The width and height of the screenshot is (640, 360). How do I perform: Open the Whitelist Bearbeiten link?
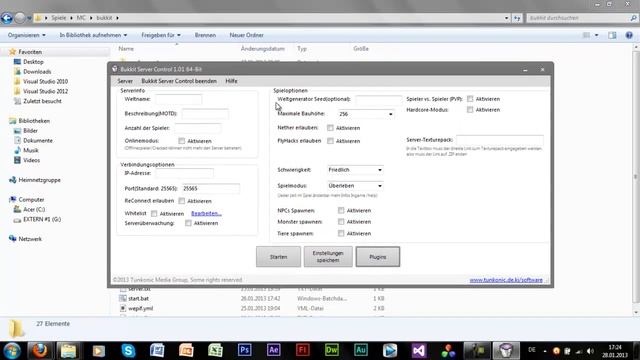pyautogui.click(x=206, y=213)
